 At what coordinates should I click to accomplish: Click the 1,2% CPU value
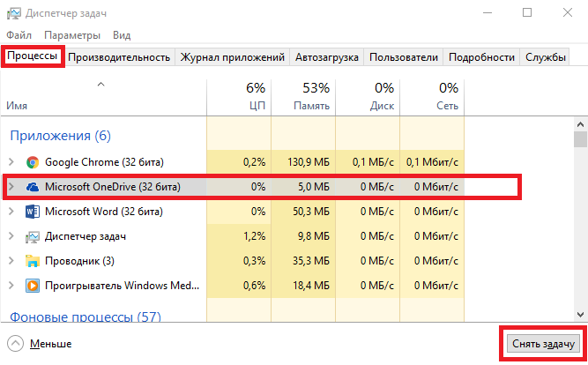(x=254, y=236)
